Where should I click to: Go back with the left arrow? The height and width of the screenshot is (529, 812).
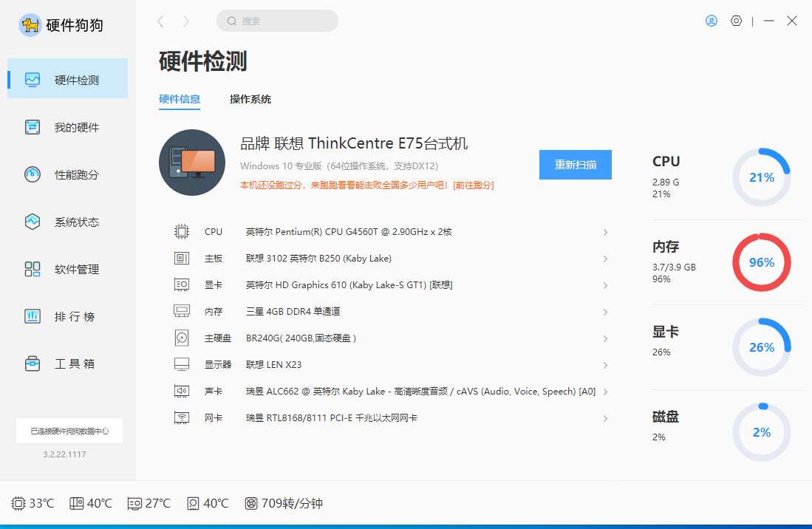(x=160, y=21)
